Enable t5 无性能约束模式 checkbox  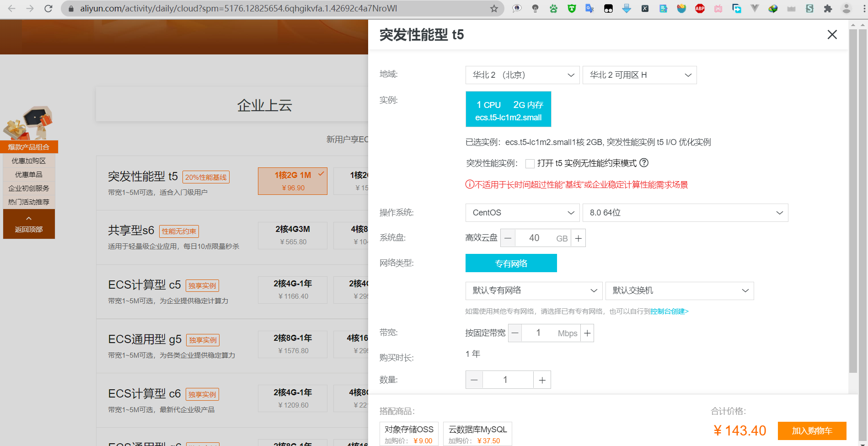(x=530, y=163)
